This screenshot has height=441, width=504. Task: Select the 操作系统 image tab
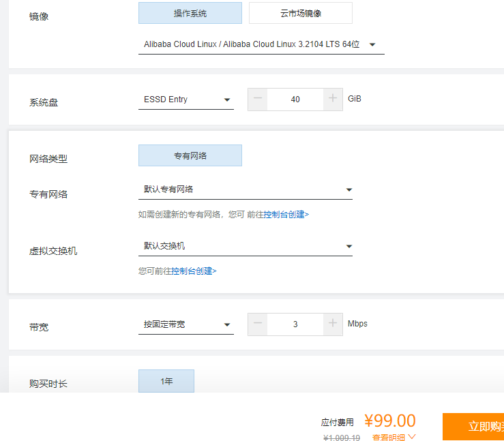coord(190,13)
